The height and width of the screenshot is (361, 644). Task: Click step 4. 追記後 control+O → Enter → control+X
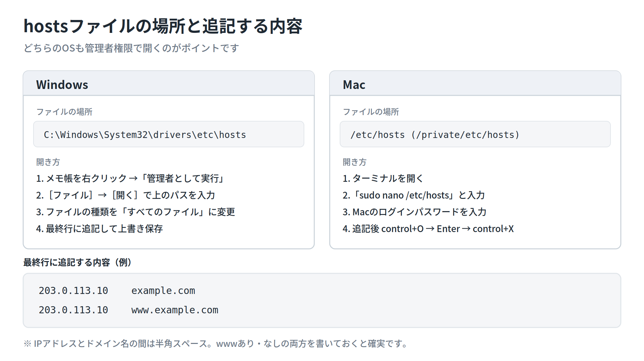pyautogui.click(x=428, y=229)
